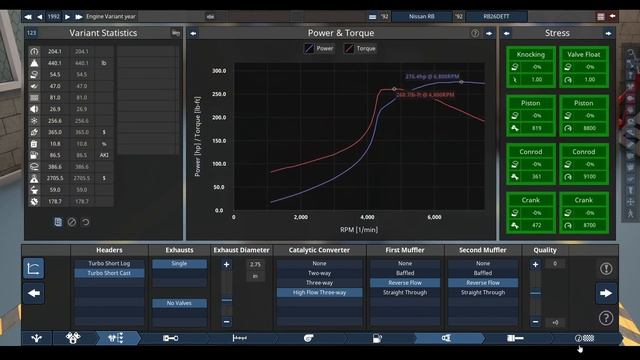Click the loudness speaker stat icon (26.9)
The height and width of the screenshot is (360, 640).
(34, 109)
